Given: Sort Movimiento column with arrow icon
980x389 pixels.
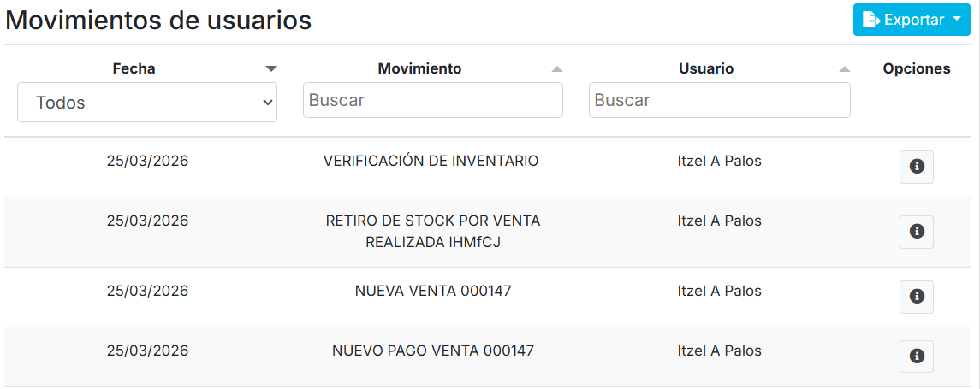Looking at the screenshot, I should [557, 68].
